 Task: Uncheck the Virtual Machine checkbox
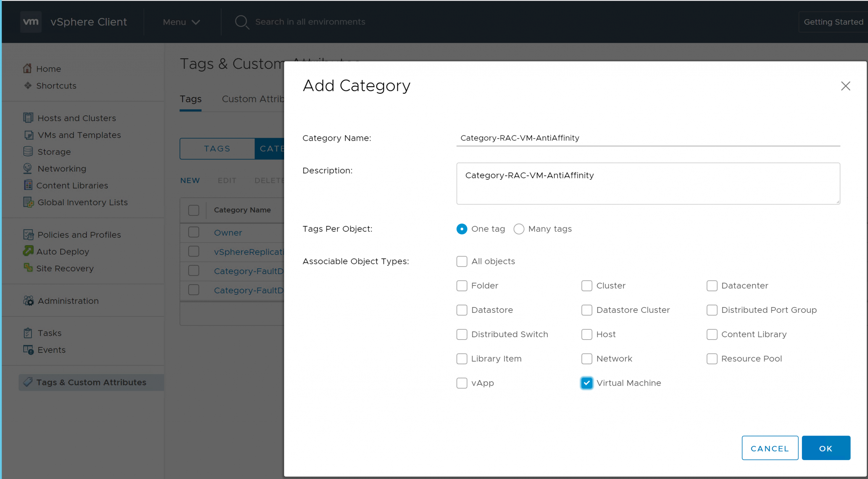[x=587, y=383]
